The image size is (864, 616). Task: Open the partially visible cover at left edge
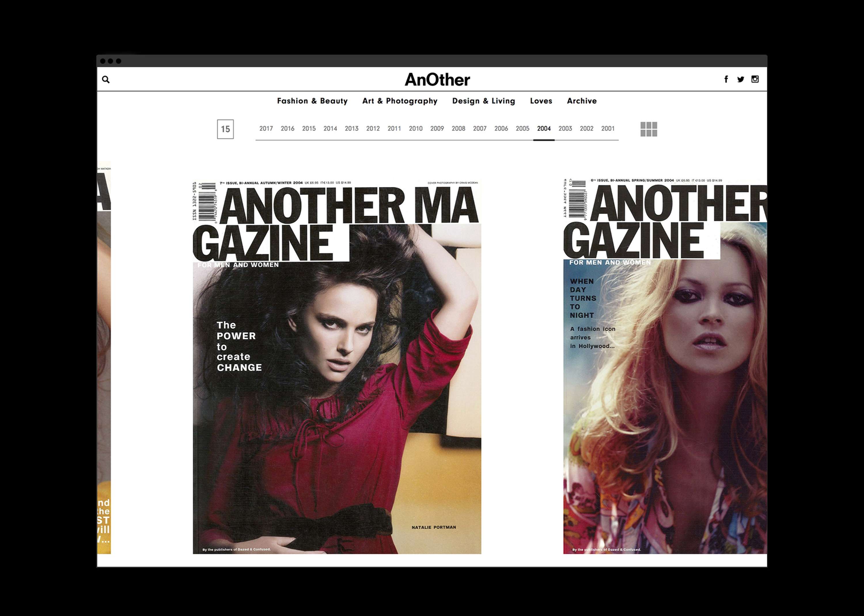[x=104, y=357]
